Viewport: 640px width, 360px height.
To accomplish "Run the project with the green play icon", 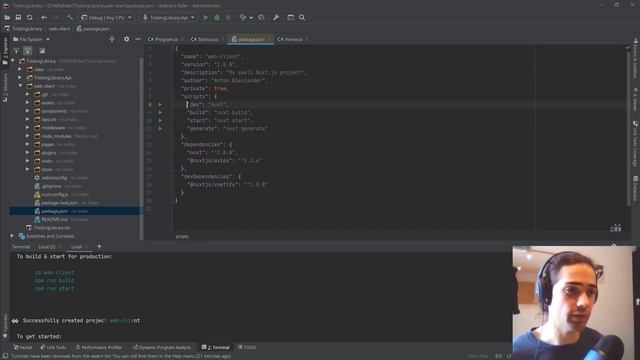I will [206, 18].
